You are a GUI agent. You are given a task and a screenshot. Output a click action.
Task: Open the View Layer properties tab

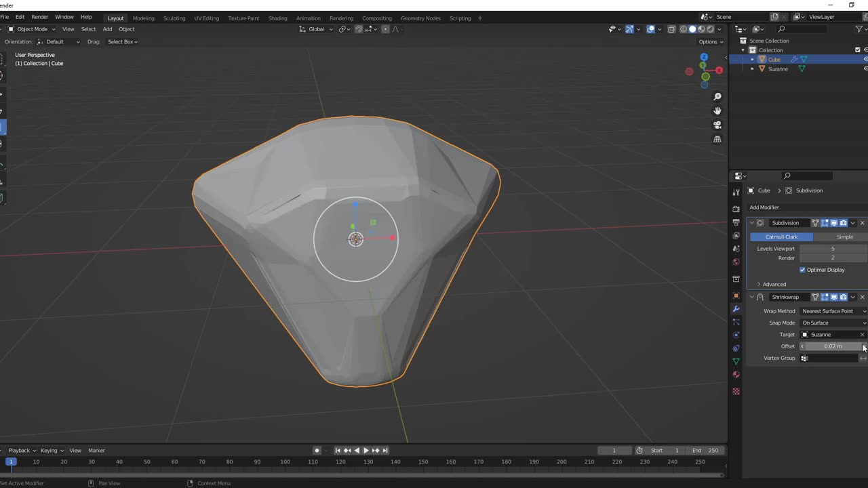tap(736, 235)
